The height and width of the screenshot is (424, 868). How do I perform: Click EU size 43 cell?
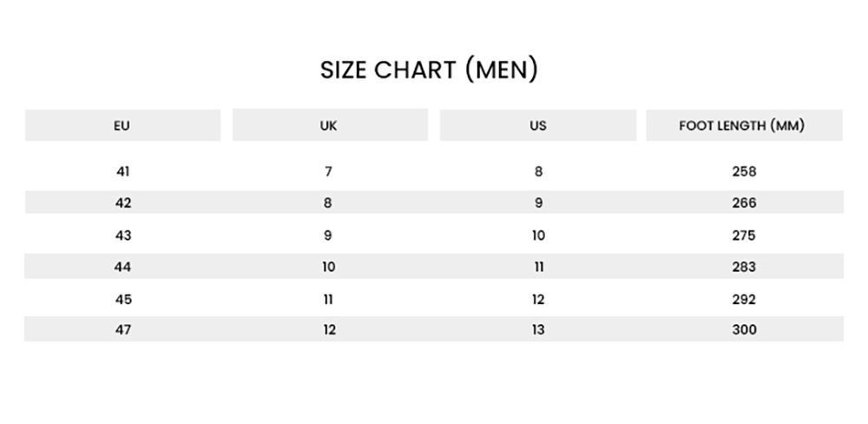[x=123, y=235]
